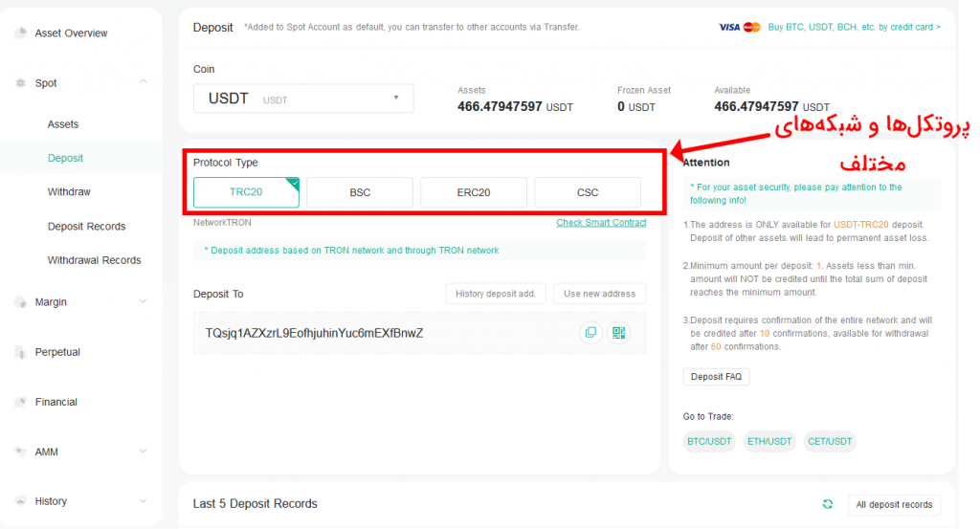
Task: Open Asset Overview page
Action: pos(71,33)
